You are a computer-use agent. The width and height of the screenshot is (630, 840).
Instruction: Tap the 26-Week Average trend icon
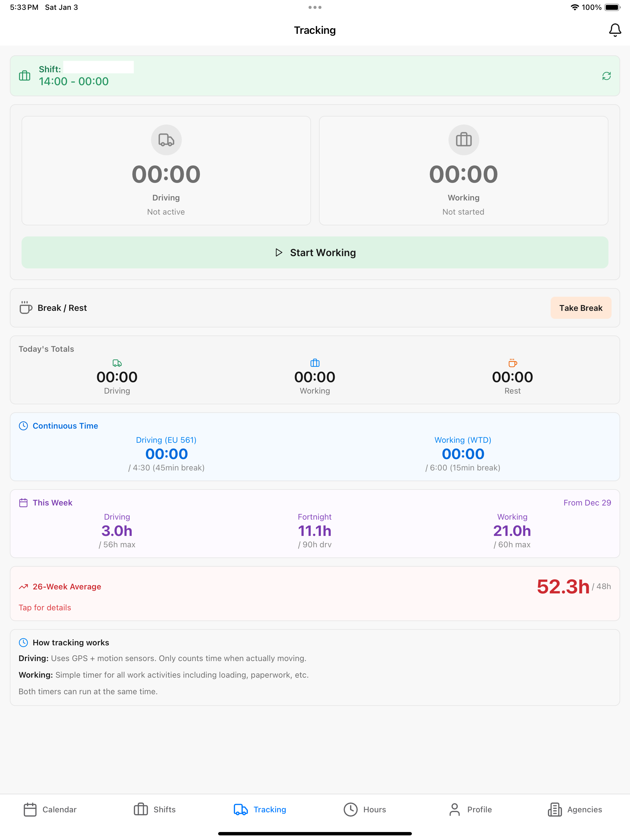[x=23, y=587]
